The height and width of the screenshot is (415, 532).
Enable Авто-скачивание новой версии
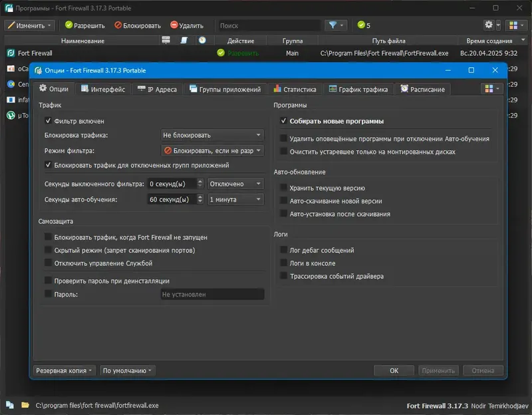click(x=283, y=201)
